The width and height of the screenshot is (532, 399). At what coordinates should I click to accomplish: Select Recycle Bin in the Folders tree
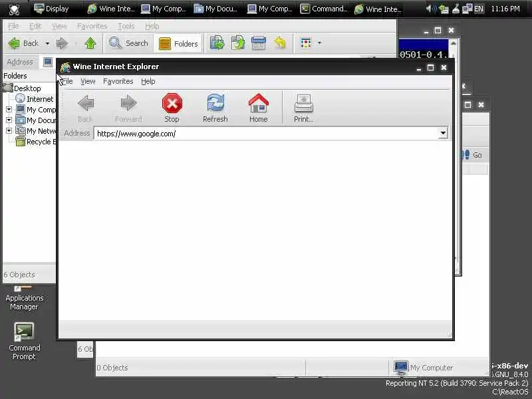(x=36, y=142)
